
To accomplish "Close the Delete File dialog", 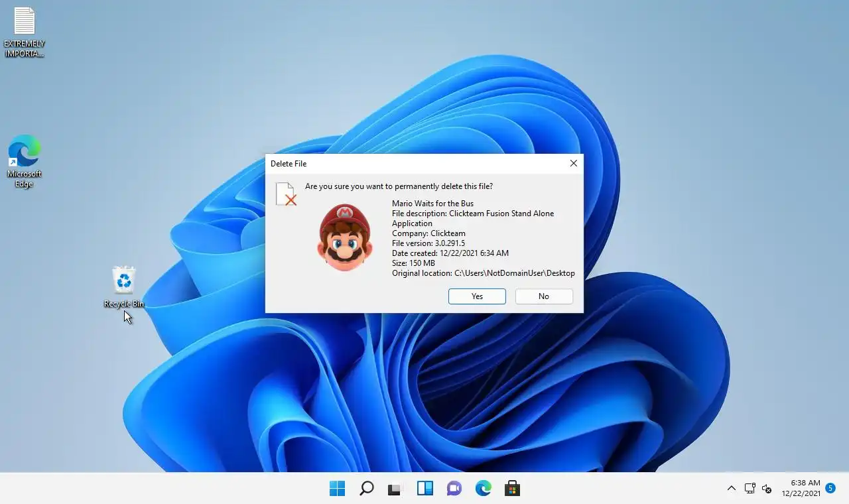I will point(574,163).
